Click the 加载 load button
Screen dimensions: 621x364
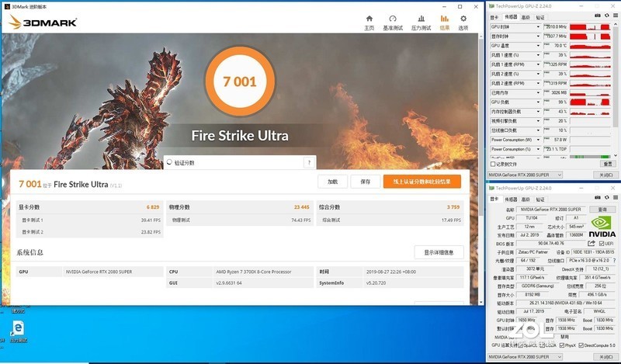[333, 182]
